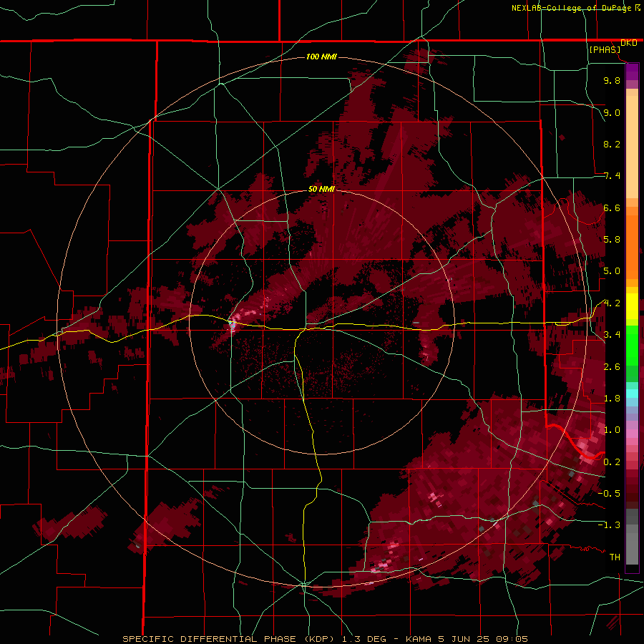Viewport: 644px width, 644px height.
Task: Click the 1.8 scale value
Action: [x=612, y=399]
